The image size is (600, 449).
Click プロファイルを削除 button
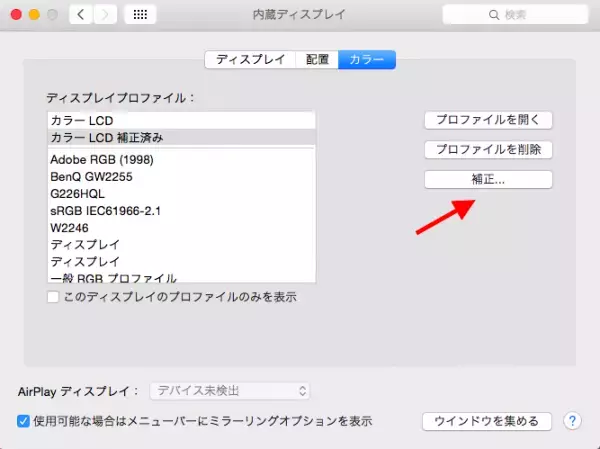pos(488,150)
